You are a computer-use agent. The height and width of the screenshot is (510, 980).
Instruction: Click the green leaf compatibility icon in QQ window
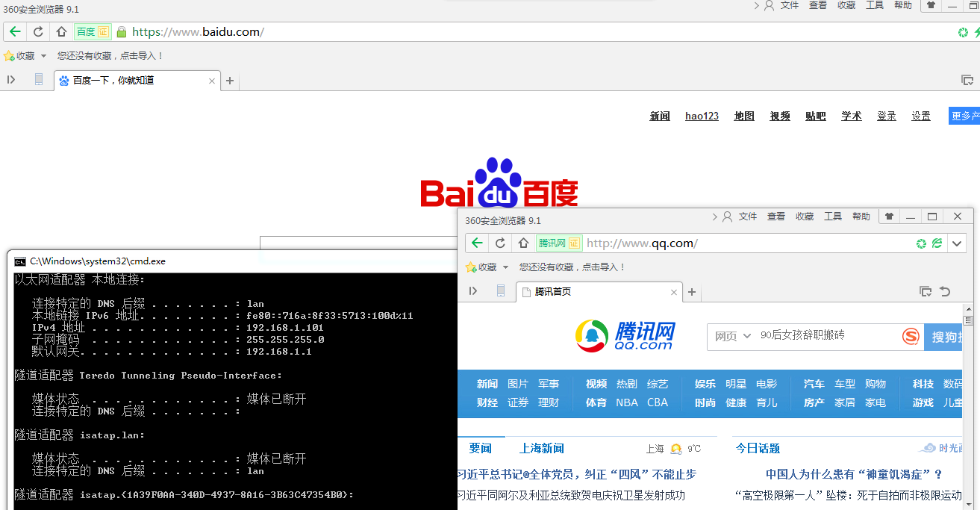(x=937, y=243)
